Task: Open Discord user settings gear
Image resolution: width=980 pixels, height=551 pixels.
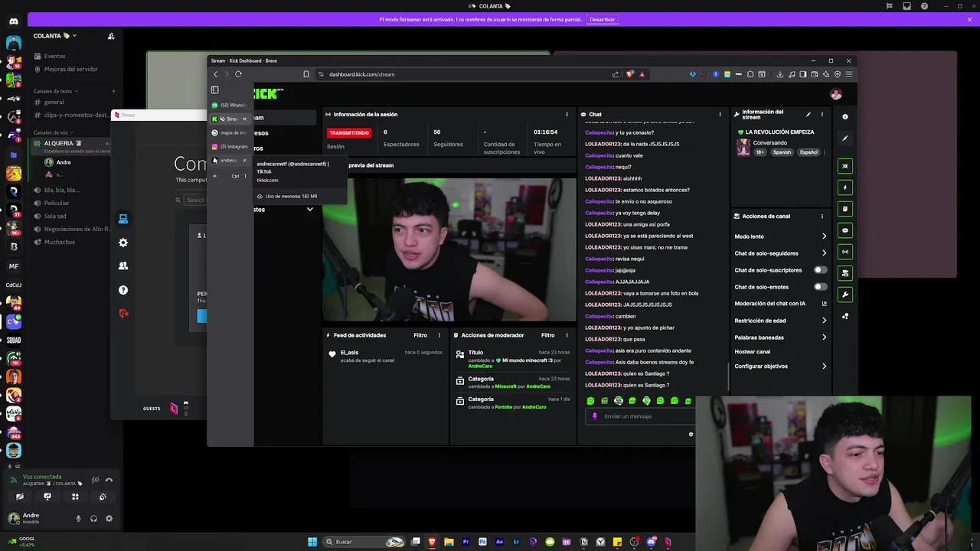Action: [109, 518]
